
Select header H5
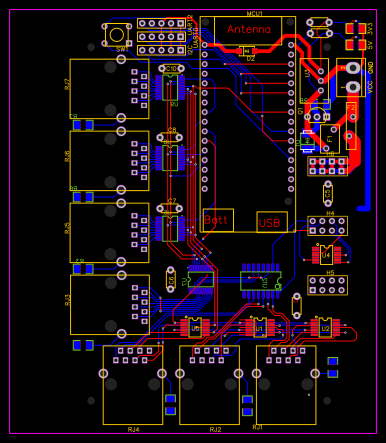point(327,285)
